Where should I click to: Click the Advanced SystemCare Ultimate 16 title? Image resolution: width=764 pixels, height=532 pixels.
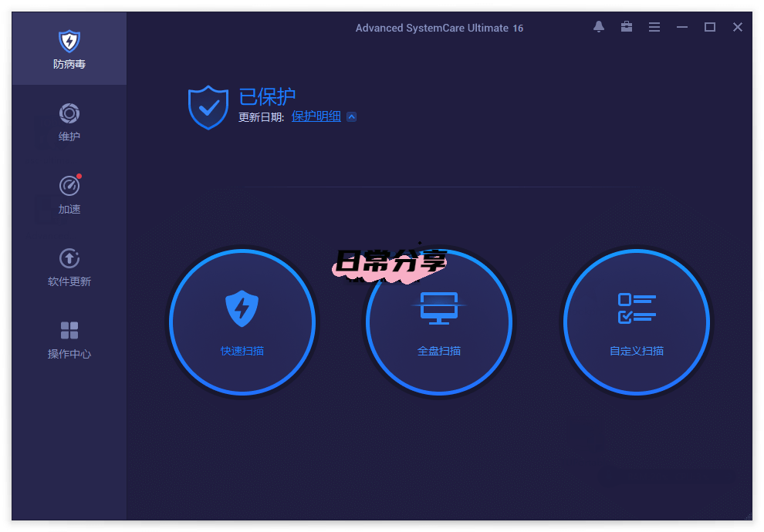click(x=439, y=28)
